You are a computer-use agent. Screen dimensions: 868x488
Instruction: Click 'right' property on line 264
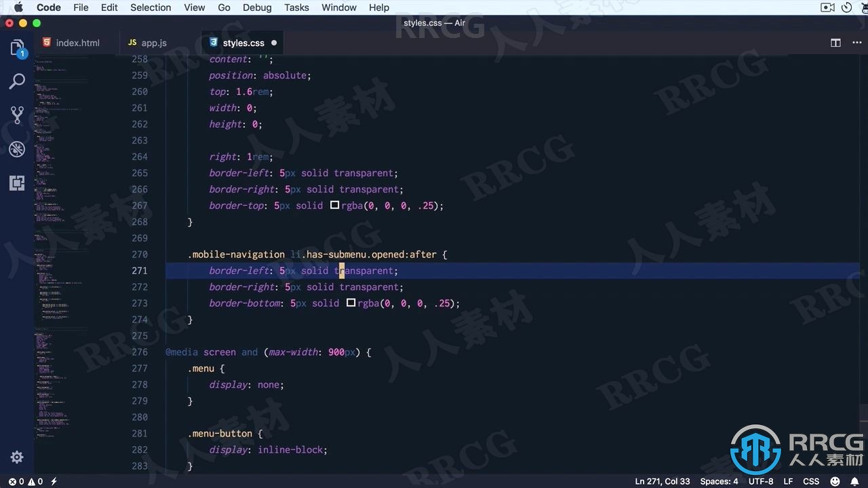(222, 157)
